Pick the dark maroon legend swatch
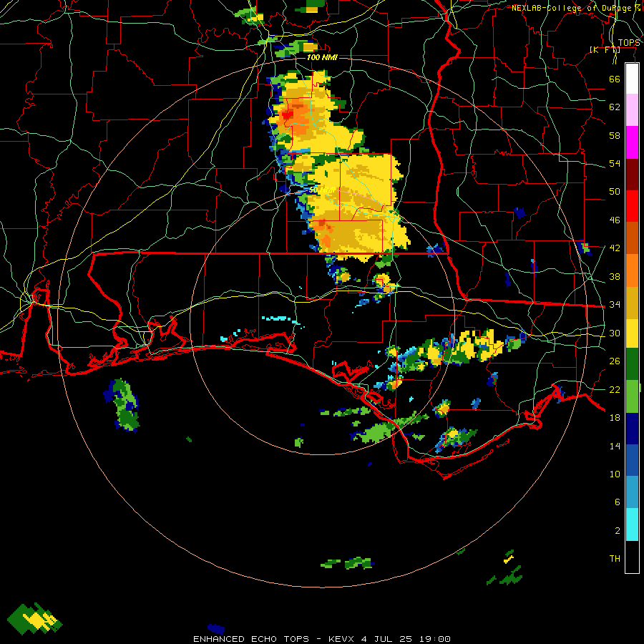644x644 pixels. (632, 175)
